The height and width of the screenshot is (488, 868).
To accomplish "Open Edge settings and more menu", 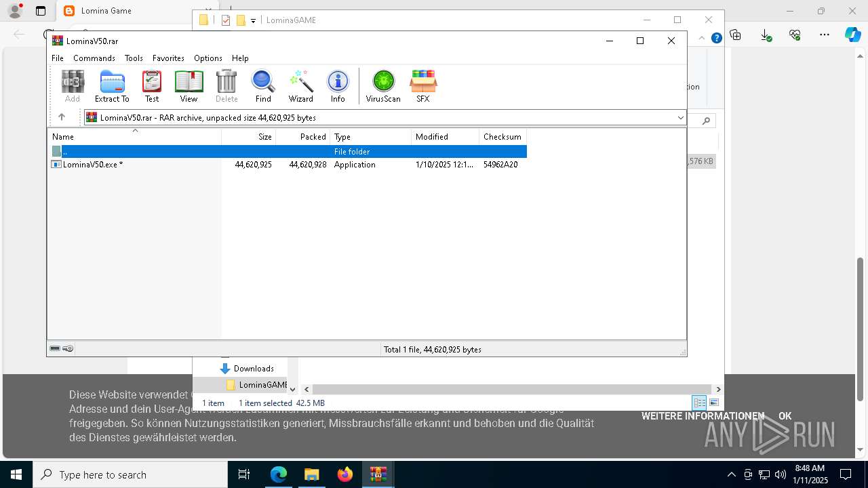I will click(825, 35).
